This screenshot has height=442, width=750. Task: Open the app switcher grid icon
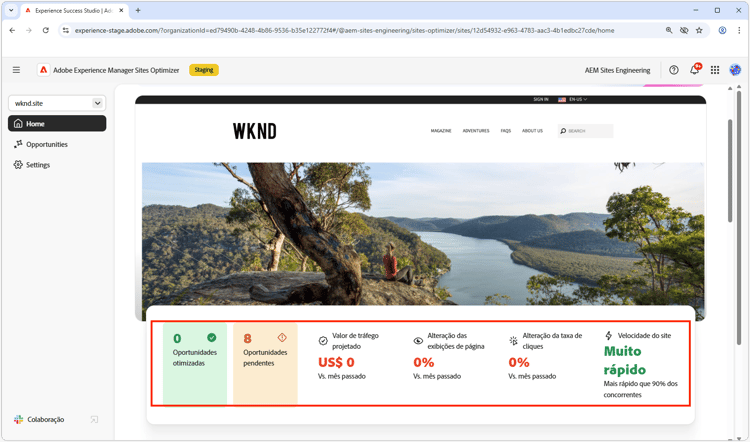pyautogui.click(x=715, y=70)
